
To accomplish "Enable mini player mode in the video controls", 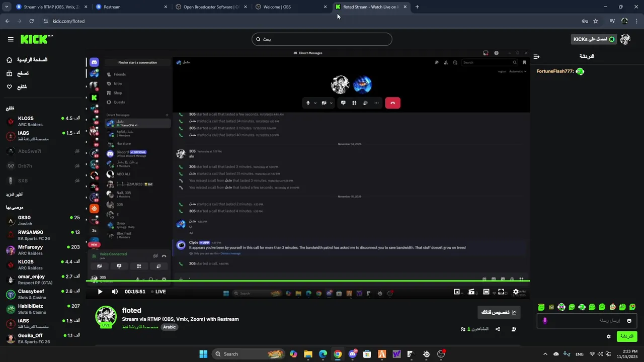I will click(x=457, y=292).
